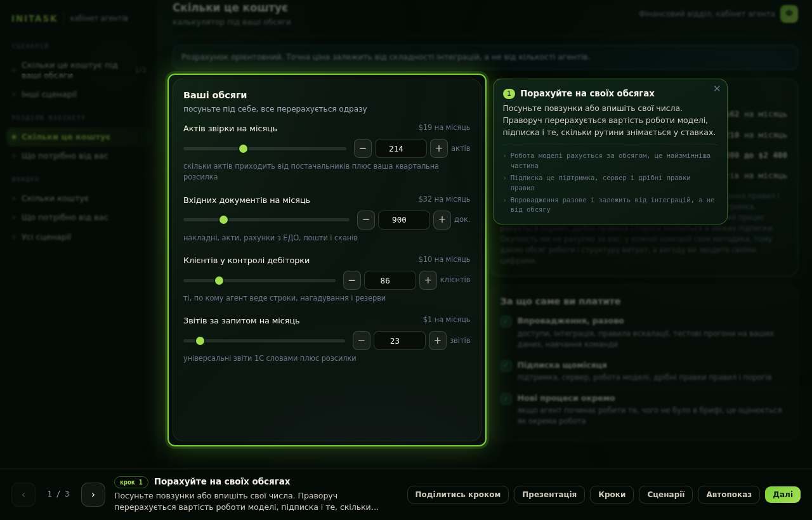Open the first Що потрібно від вас item
The width and height of the screenshot is (812, 520).
79,156
